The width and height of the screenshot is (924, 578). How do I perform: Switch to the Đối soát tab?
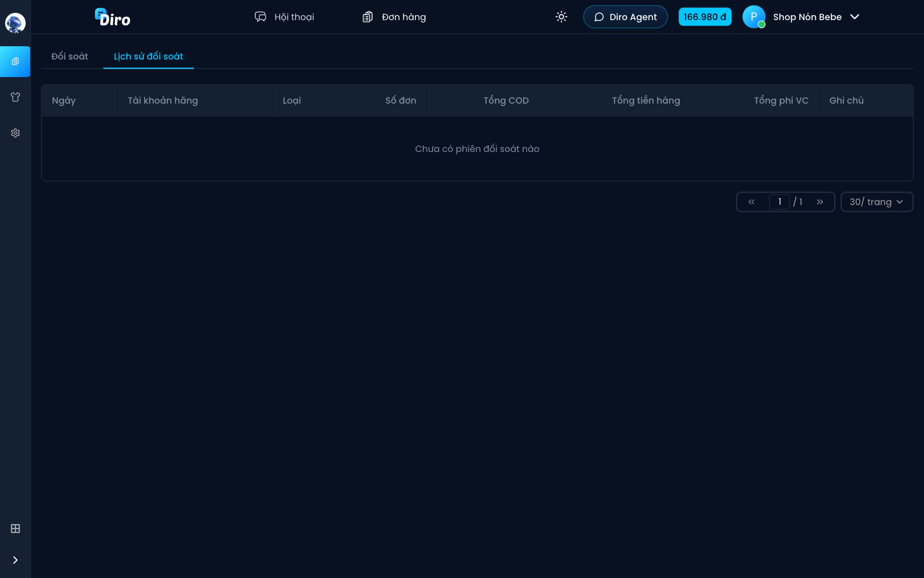(x=70, y=56)
